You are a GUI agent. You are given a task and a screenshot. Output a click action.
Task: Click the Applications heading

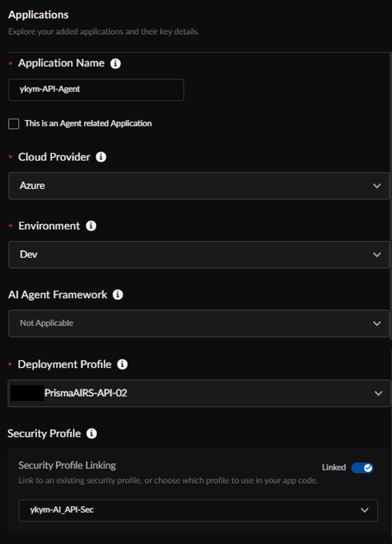(x=38, y=15)
